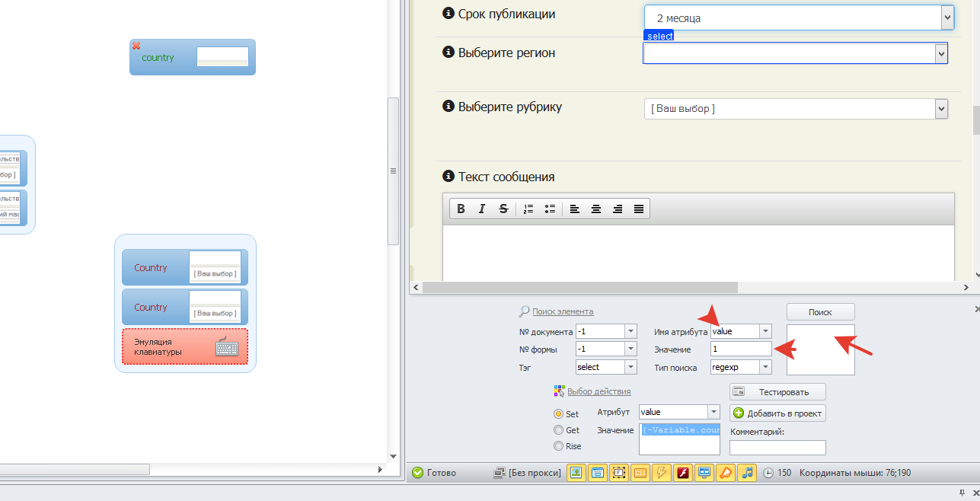Click info icon beside Срок публикации
Image resolution: width=980 pixels, height=501 pixels.
click(x=449, y=14)
